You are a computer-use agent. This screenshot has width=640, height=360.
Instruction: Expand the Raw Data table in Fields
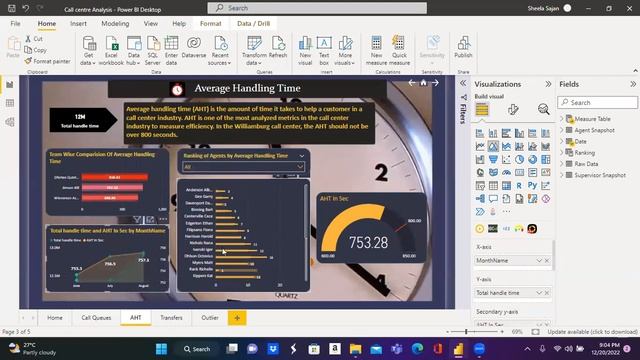562,164
